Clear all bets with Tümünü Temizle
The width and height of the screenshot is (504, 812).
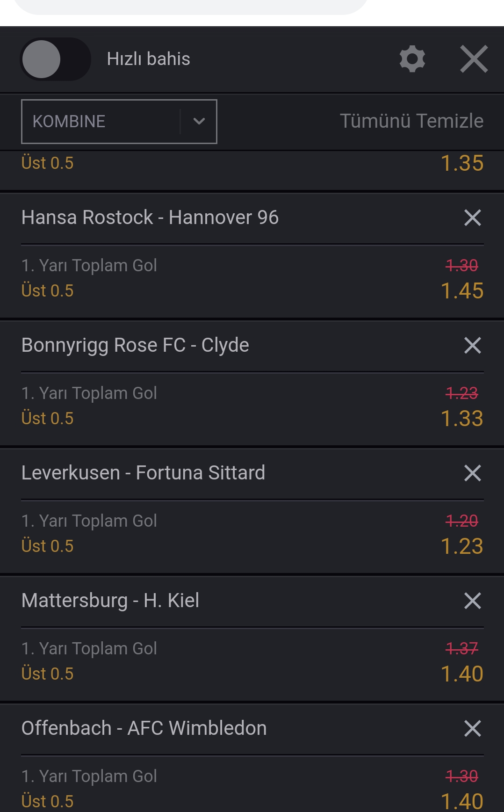411,121
